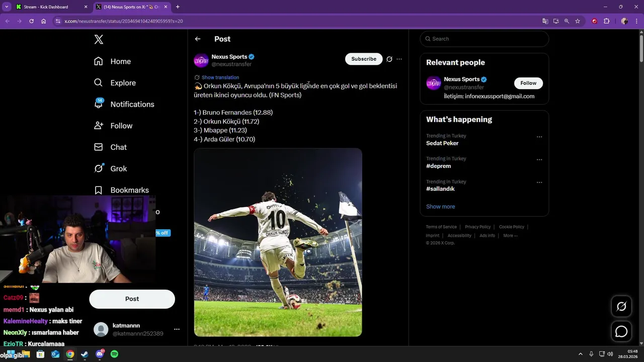
Task: Open Discord from taskbar
Action: [x=100, y=354]
